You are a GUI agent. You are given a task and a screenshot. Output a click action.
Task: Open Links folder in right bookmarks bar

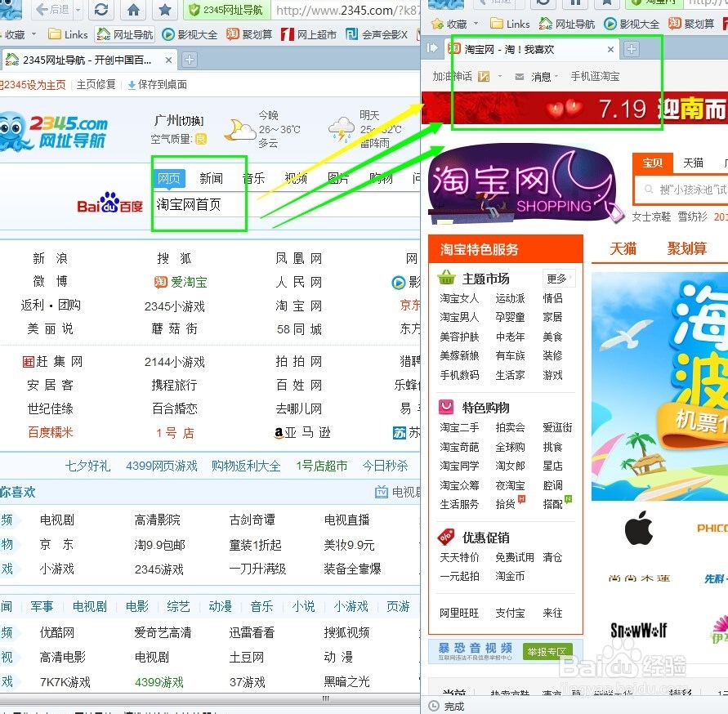coord(510,24)
